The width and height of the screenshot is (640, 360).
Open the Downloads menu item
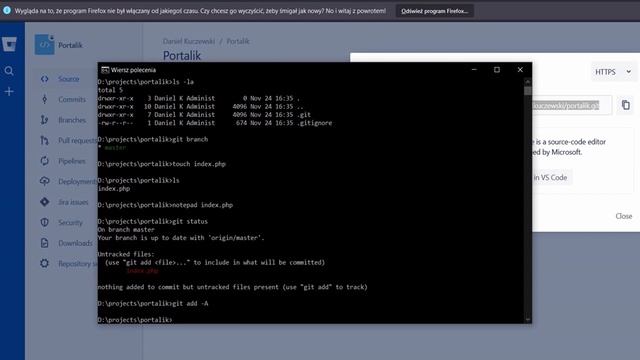point(75,243)
